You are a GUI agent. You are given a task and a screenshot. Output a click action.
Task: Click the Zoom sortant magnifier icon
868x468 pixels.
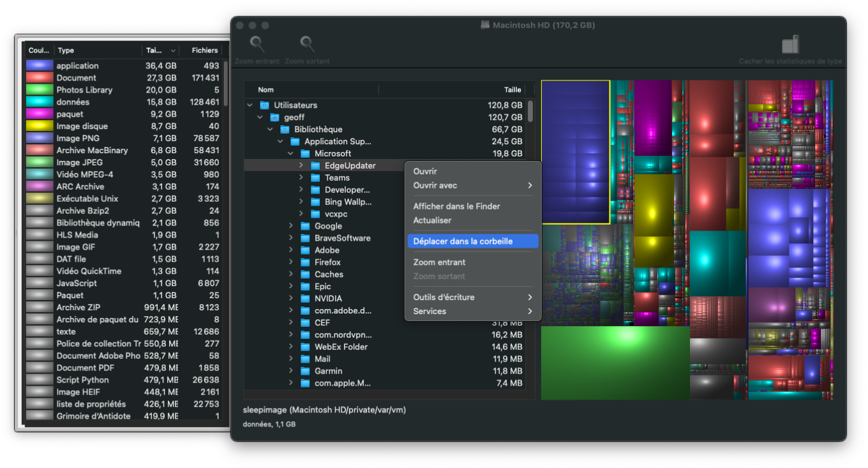(x=307, y=44)
